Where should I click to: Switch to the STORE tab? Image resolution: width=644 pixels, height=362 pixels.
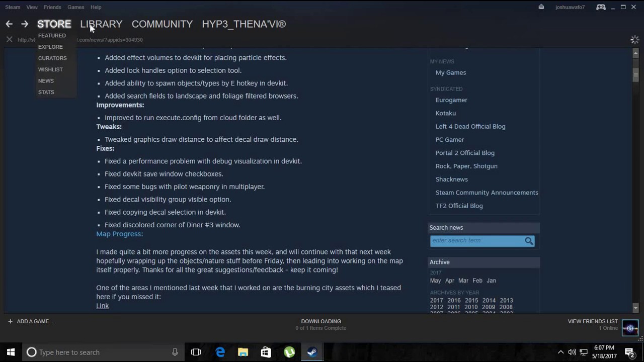point(54,24)
